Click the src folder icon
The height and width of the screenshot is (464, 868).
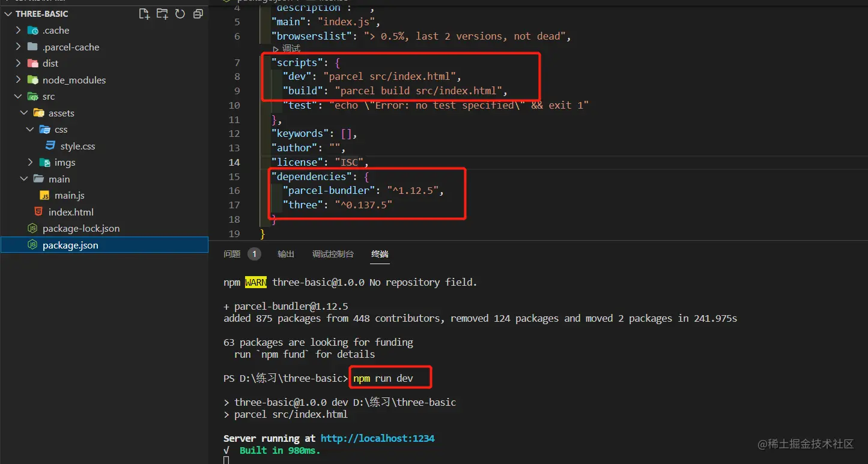(33, 97)
